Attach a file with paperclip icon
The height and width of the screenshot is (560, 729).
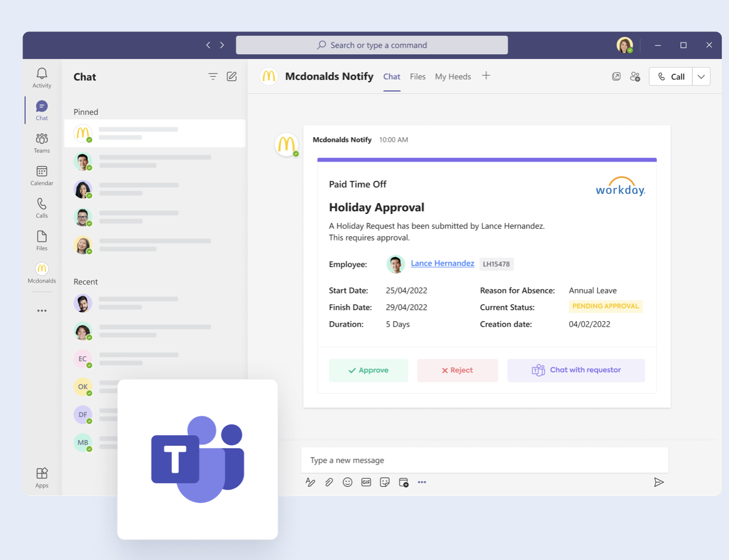click(x=329, y=482)
